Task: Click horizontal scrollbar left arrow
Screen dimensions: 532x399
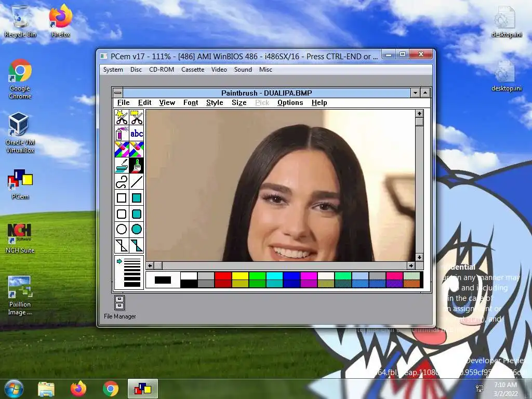Action: 150,265
